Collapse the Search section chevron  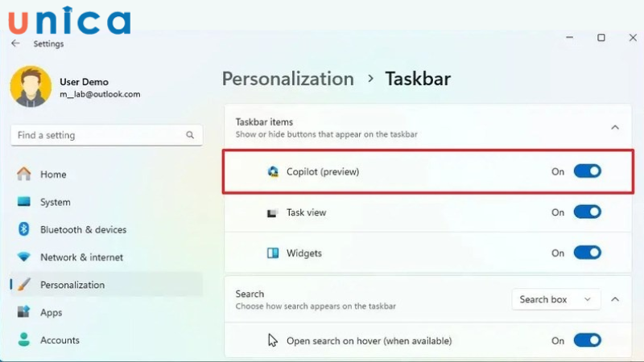[x=615, y=299]
